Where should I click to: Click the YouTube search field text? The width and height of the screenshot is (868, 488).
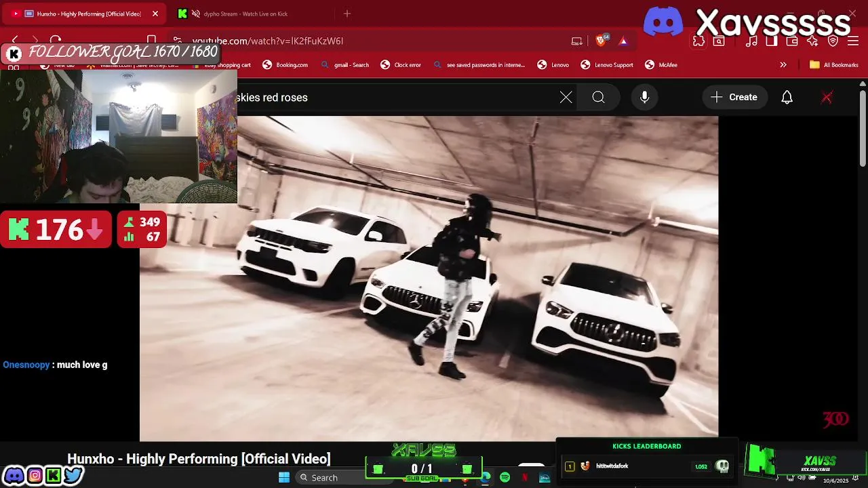pos(272,98)
